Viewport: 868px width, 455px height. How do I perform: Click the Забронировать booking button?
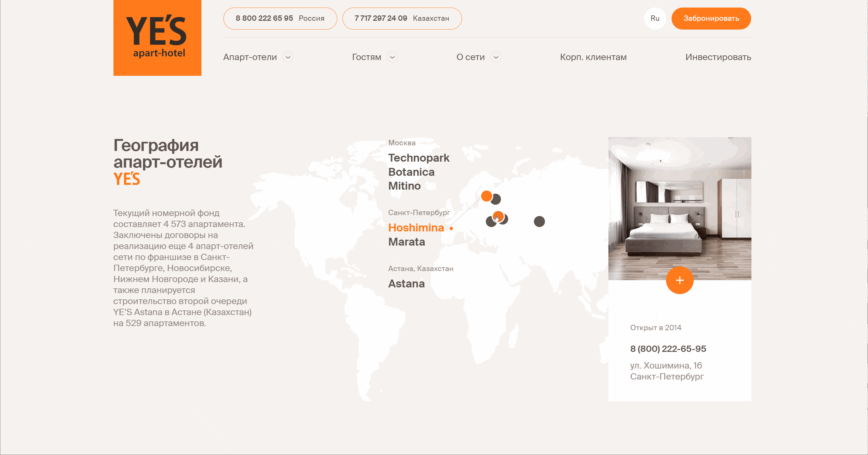711,19
